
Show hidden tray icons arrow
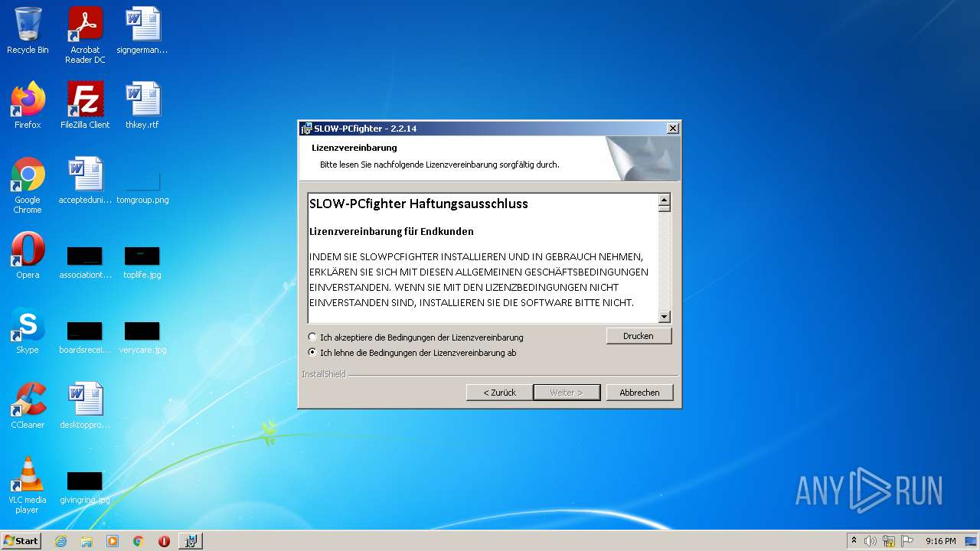[854, 541]
